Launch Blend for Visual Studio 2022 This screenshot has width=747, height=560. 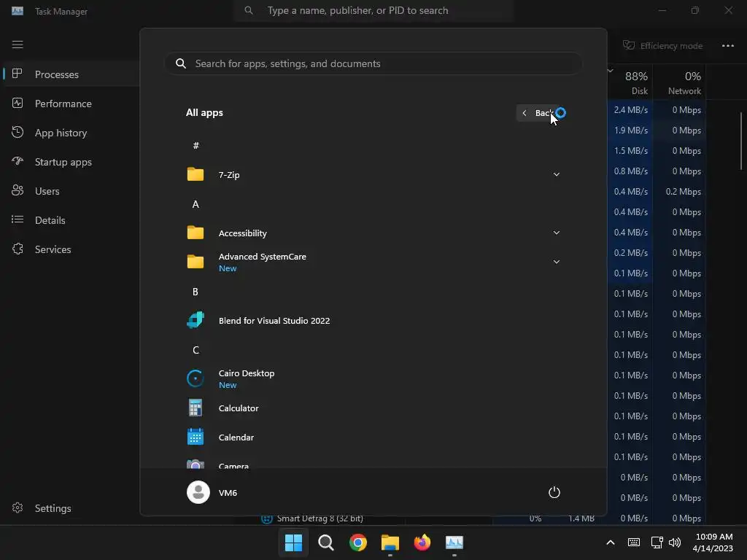click(x=373, y=321)
